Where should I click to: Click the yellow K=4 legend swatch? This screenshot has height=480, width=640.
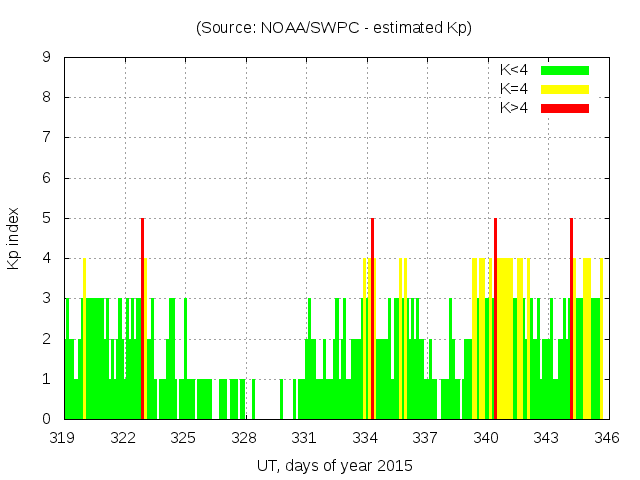point(565,89)
